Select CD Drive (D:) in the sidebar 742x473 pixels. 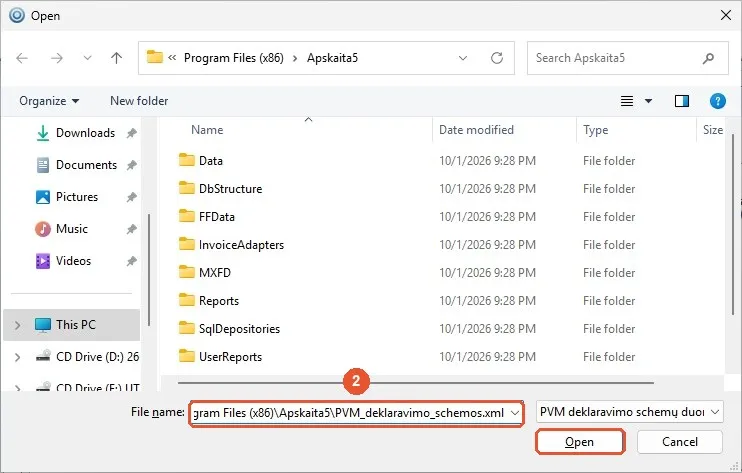click(x=97, y=357)
